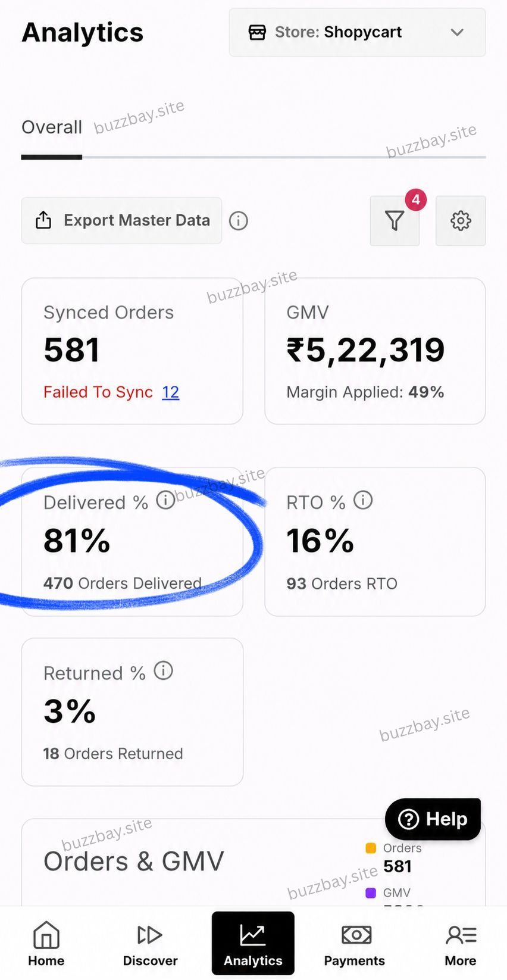Open the filter icon with badge
The image size is (507, 980).
[x=395, y=221]
